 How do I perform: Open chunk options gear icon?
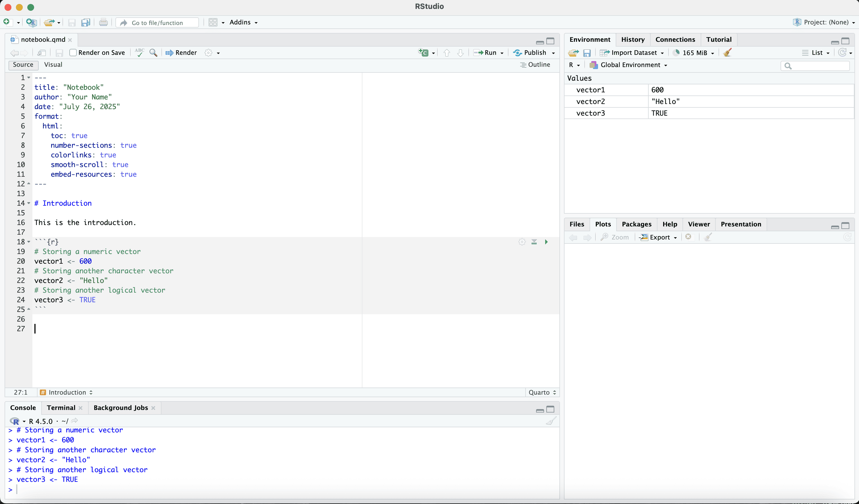[522, 242]
